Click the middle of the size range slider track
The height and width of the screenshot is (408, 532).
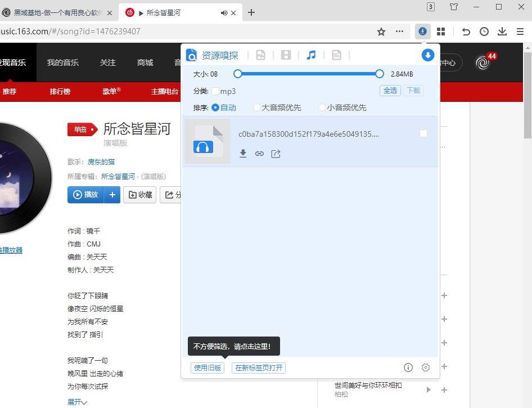click(x=309, y=74)
